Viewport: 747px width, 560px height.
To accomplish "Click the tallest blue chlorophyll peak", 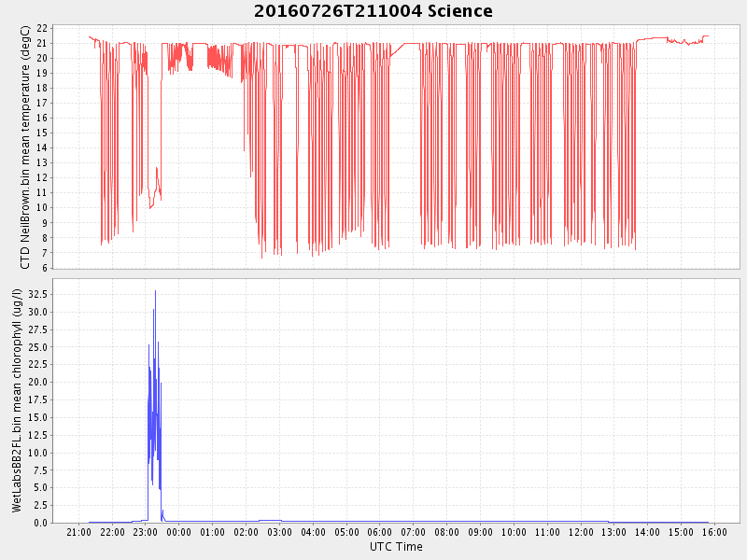I will coord(155,291).
